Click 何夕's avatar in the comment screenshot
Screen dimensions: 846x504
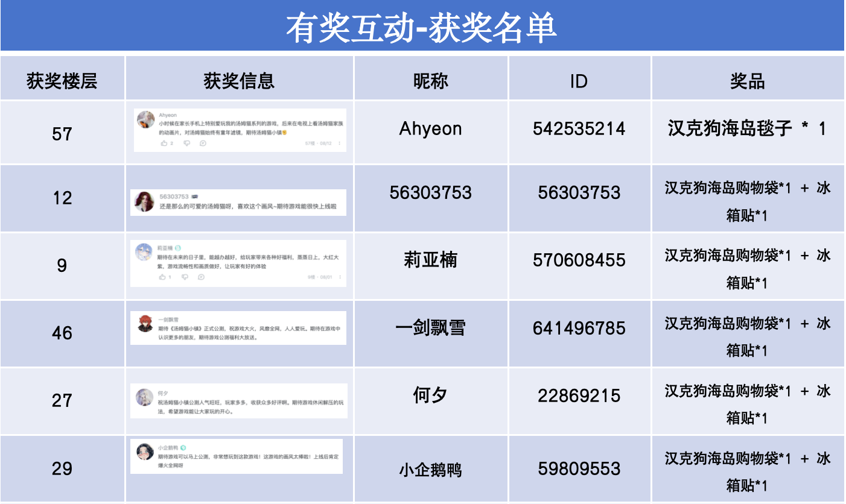pos(145,397)
